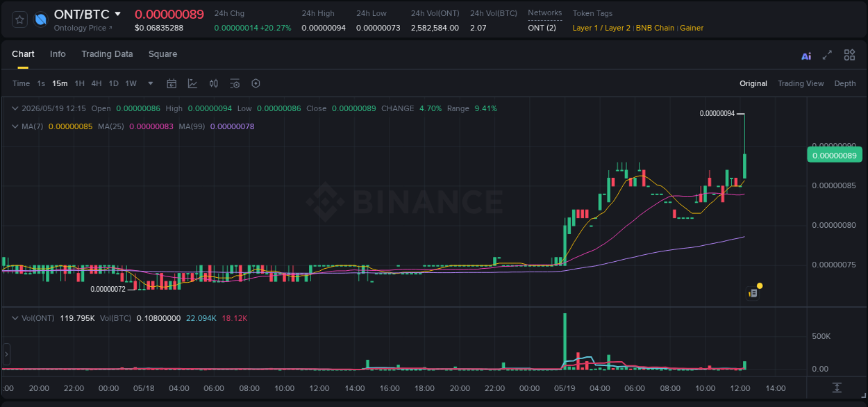Collapse the Vol(ONT) indicator legend chevron
This screenshot has height=407, width=868.
15,318
